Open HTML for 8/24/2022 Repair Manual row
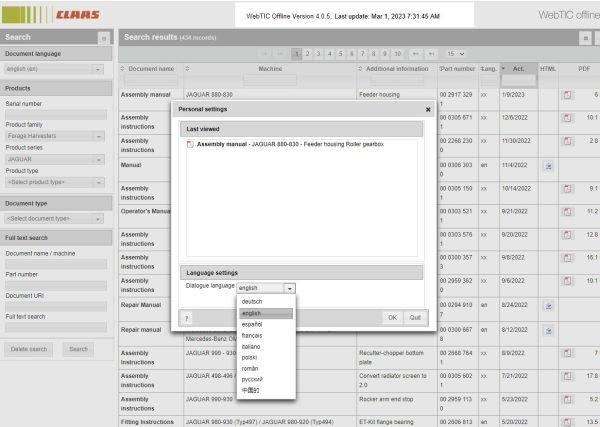This screenshot has width=600, height=427. (548, 306)
